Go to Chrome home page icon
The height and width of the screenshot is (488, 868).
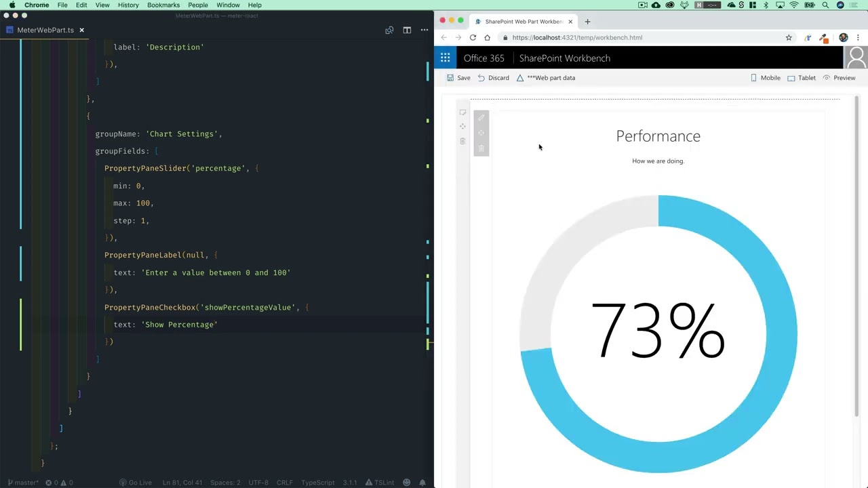[x=487, y=37]
